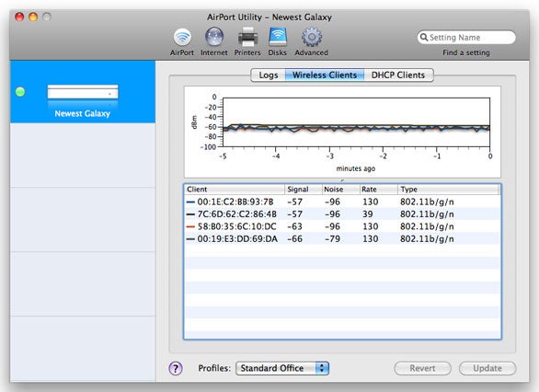
Task: Select client 58:B0:35:6C:10:DC
Action: coord(342,226)
